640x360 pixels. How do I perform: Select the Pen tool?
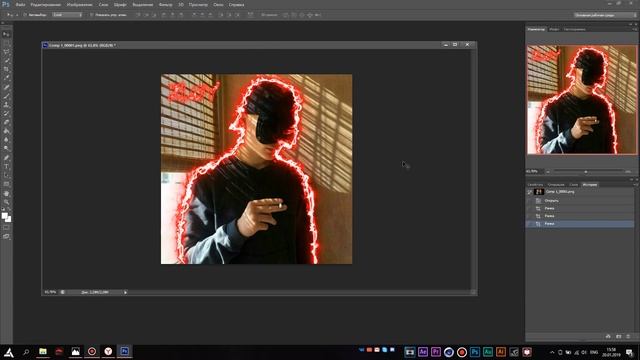click(x=6, y=158)
